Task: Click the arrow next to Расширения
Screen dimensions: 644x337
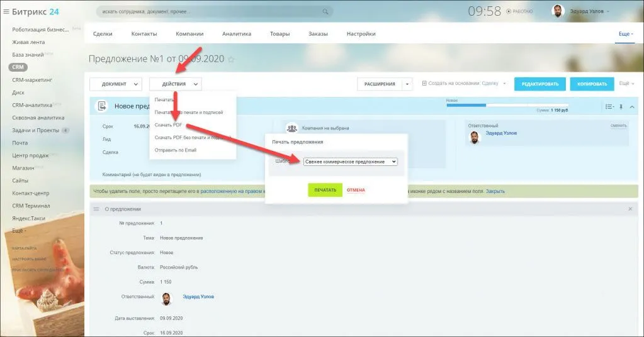Action: coord(407,84)
